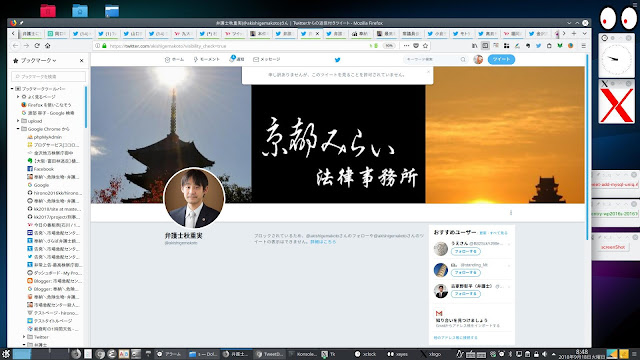The width and height of the screenshot is (640, 360).
Task: Open the list all tabs dropdown
Action: (584, 33)
